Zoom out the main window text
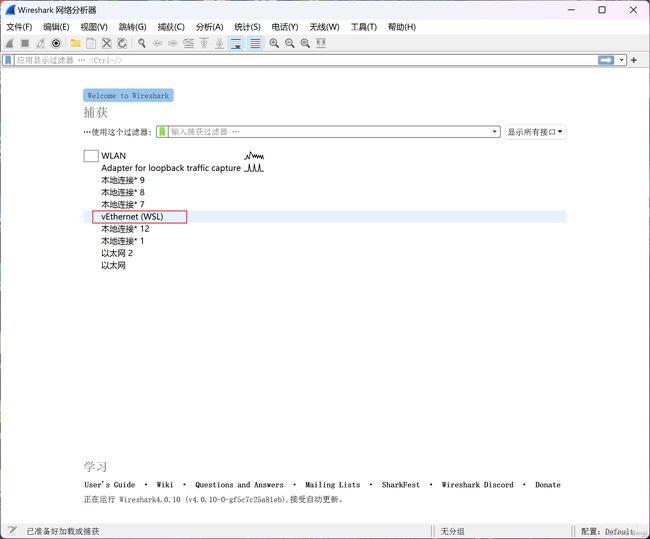The height and width of the screenshot is (539, 650). click(x=290, y=43)
